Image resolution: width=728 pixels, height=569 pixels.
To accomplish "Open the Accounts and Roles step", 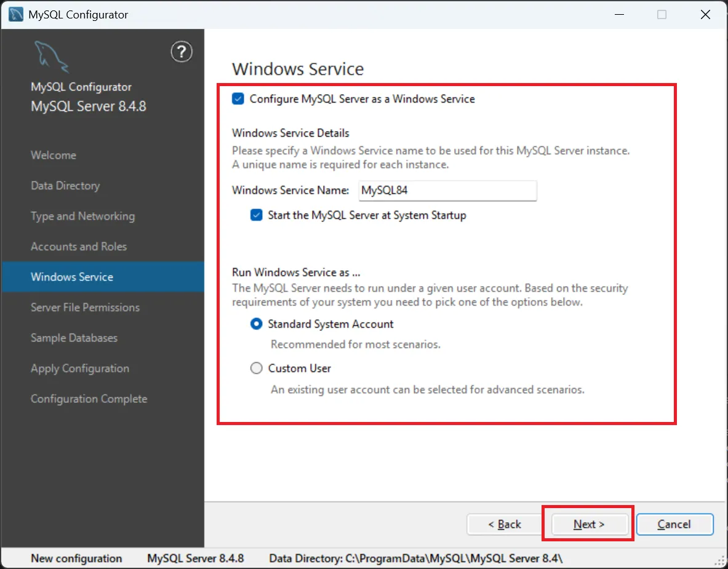I will pyautogui.click(x=79, y=247).
